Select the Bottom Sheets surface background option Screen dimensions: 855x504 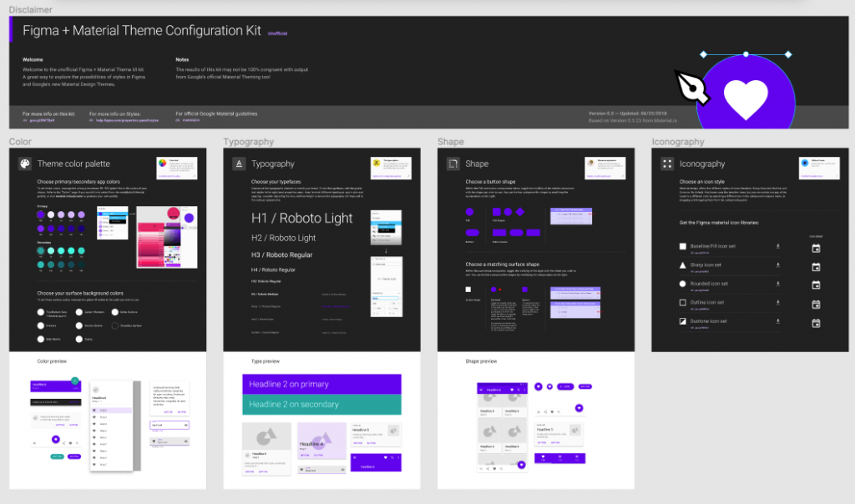pos(78,325)
